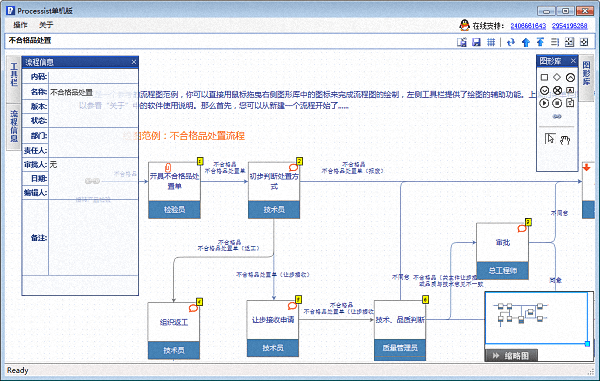Pick the play-circle start event shape

(x=544, y=103)
